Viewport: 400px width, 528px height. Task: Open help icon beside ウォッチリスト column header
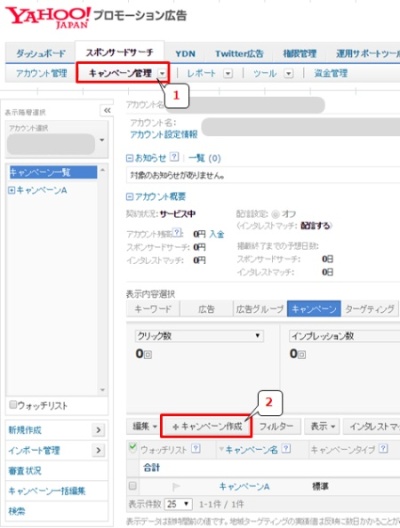(x=196, y=448)
